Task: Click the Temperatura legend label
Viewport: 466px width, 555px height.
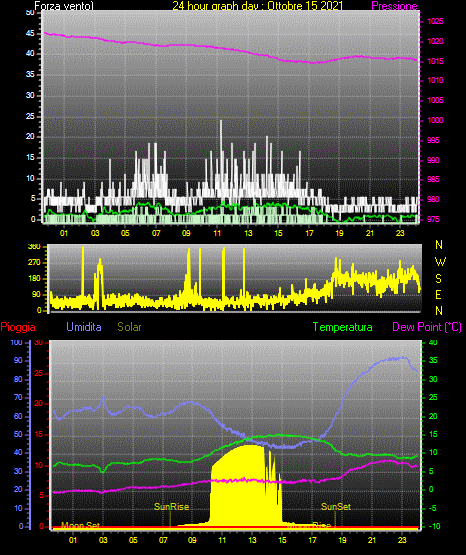Action: pyautogui.click(x=342, y=327)
